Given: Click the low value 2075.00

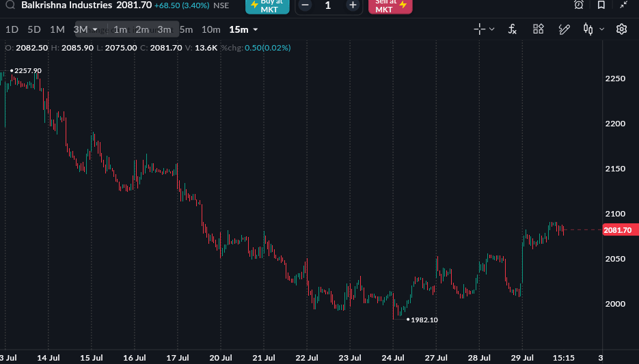Looking at the screenshot, I should click(121, 48).
